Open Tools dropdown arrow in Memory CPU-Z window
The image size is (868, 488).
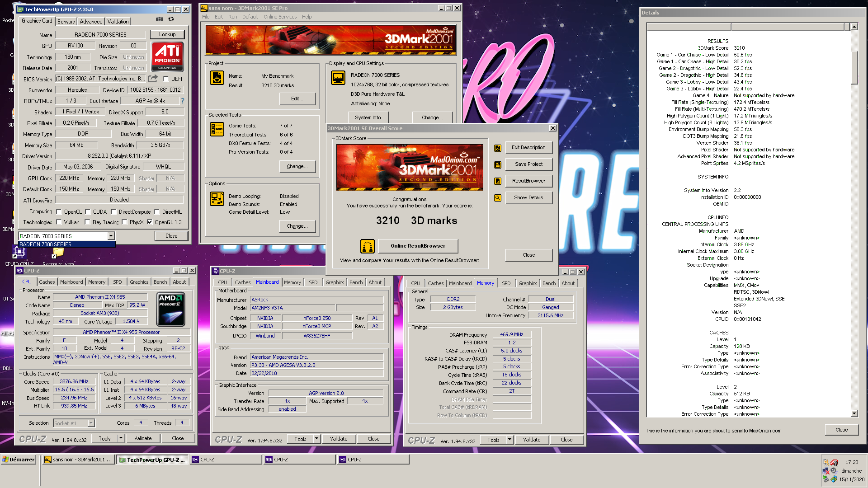[509, 440]
